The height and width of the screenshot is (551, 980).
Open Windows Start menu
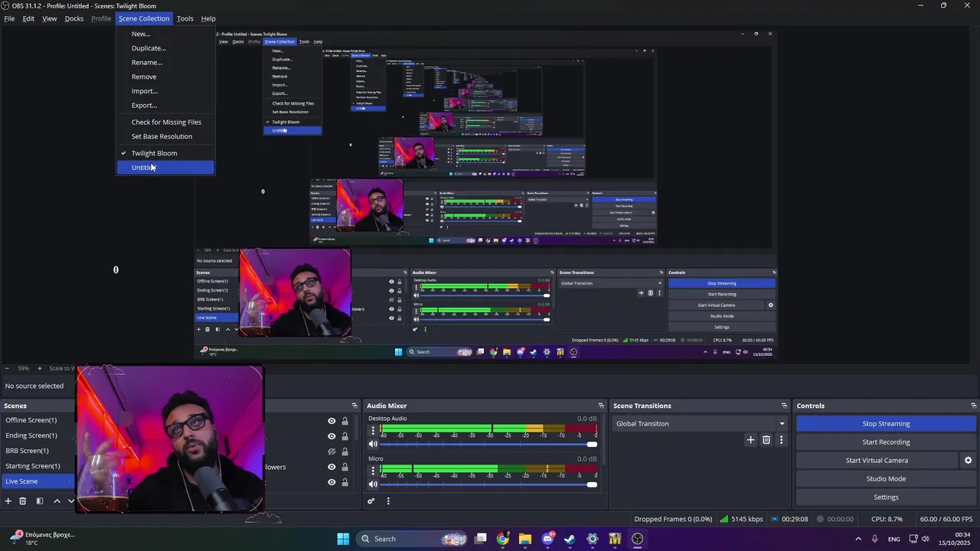[x=343, y=539]
